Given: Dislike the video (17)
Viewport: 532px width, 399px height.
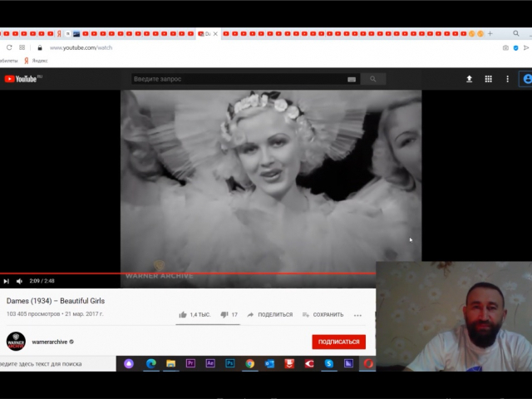Looking at the screenshot, I should (x=229, y=315).
